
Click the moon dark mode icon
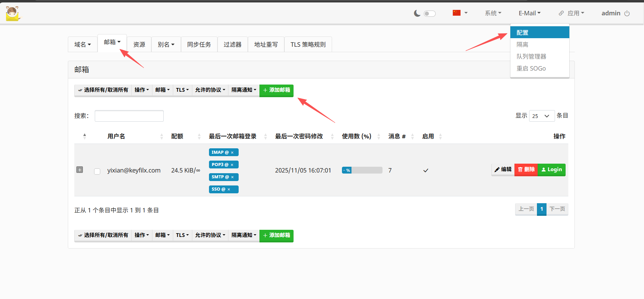[x=417, y=13]
